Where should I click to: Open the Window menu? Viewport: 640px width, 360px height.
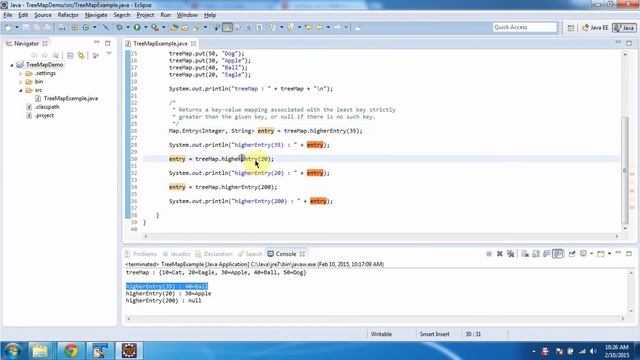[x=187, y=15]
